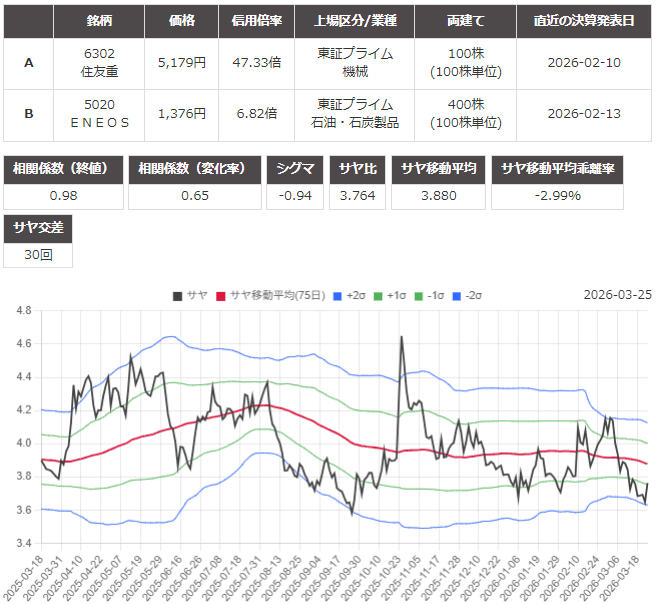The width and height of the screenshot is (656, 604).
Task: Select the 直近の決算発表日 column header
Action: [584, 20]
